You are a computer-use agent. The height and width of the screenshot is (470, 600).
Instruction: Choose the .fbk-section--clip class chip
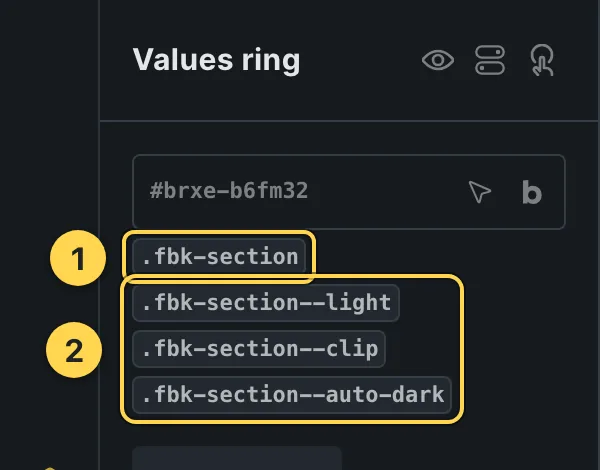[259, 349]
